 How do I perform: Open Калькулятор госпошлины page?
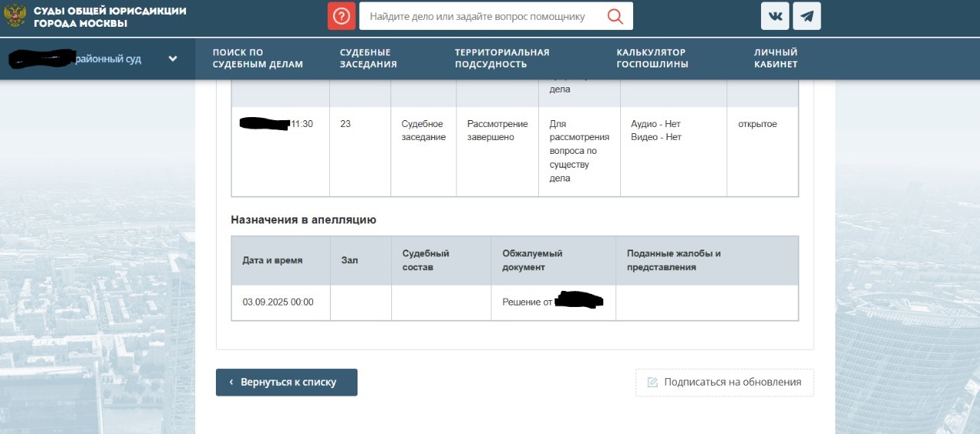pos(652,58)
